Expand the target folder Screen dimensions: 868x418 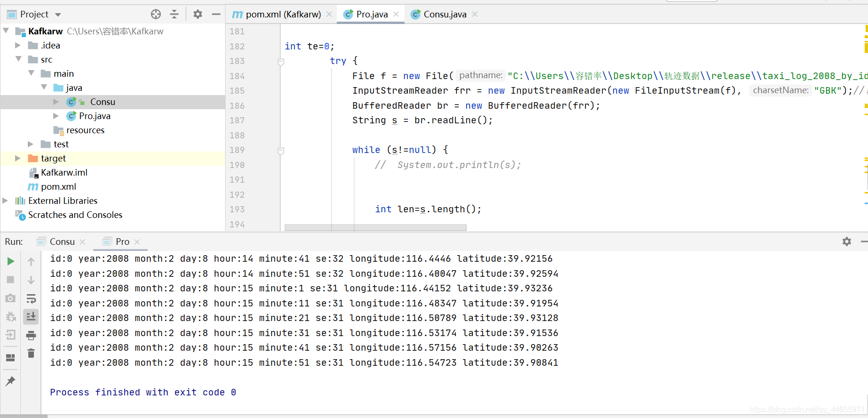[18, 158]
